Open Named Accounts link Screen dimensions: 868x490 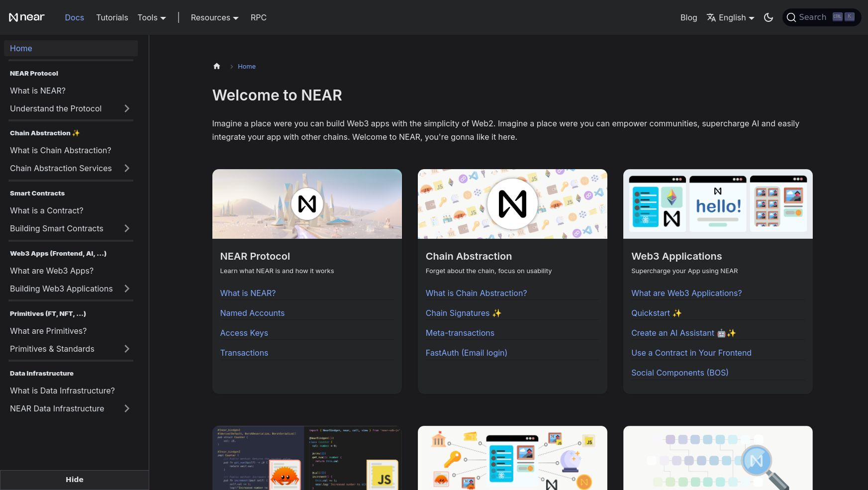252,313
